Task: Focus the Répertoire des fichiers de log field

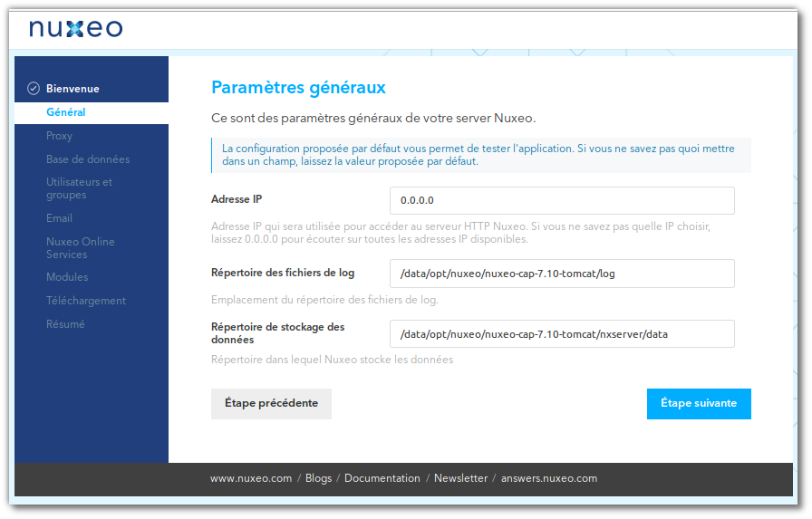Action: (x=562, y=274)
